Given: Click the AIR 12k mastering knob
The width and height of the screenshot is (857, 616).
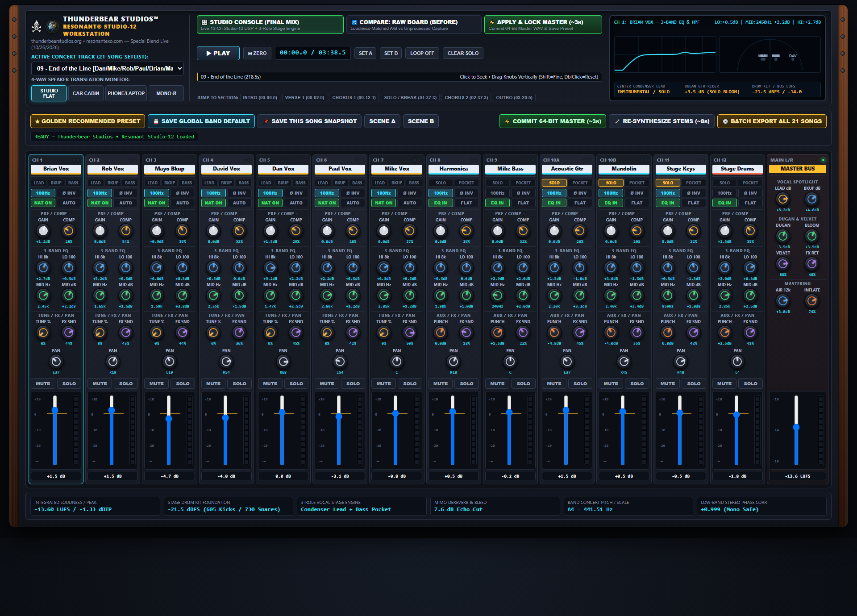Looking at the screenshot, I should click(783, 301).
